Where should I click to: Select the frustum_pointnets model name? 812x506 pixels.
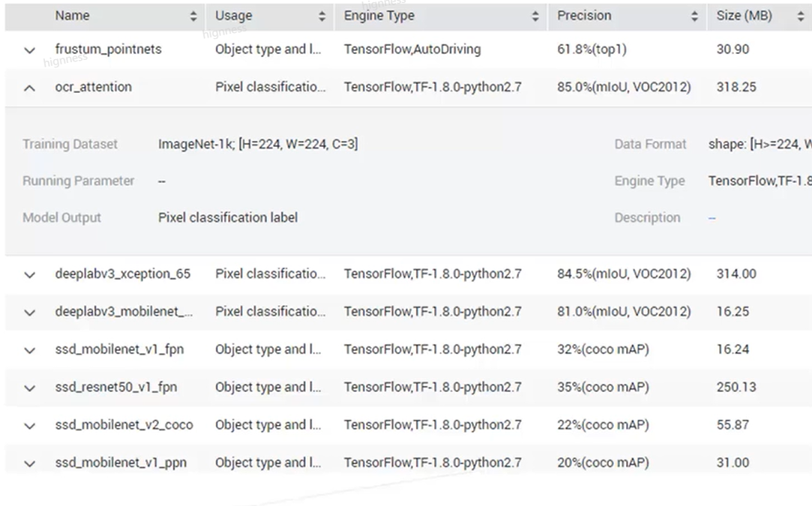tap(108, 49)
